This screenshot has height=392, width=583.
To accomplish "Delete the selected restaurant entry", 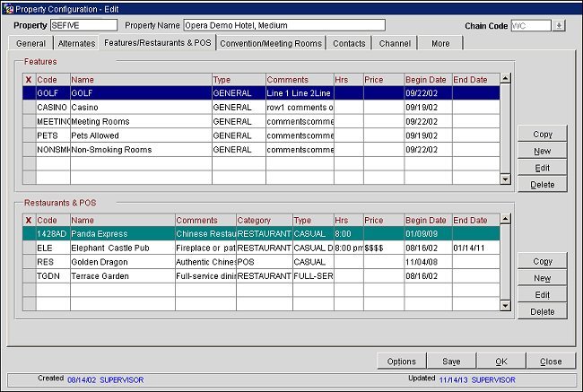I will 542,311.
